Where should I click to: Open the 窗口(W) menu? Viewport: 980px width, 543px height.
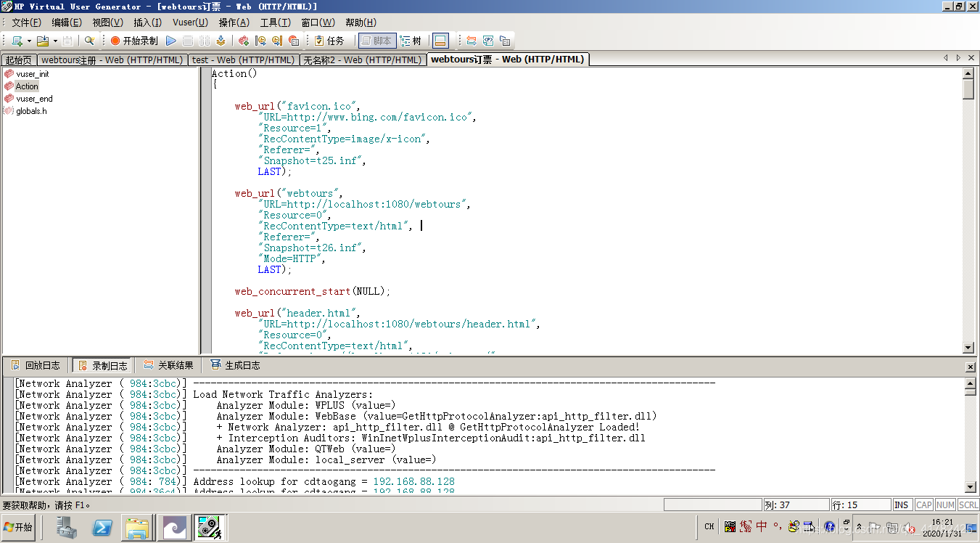tap(318, 23)
